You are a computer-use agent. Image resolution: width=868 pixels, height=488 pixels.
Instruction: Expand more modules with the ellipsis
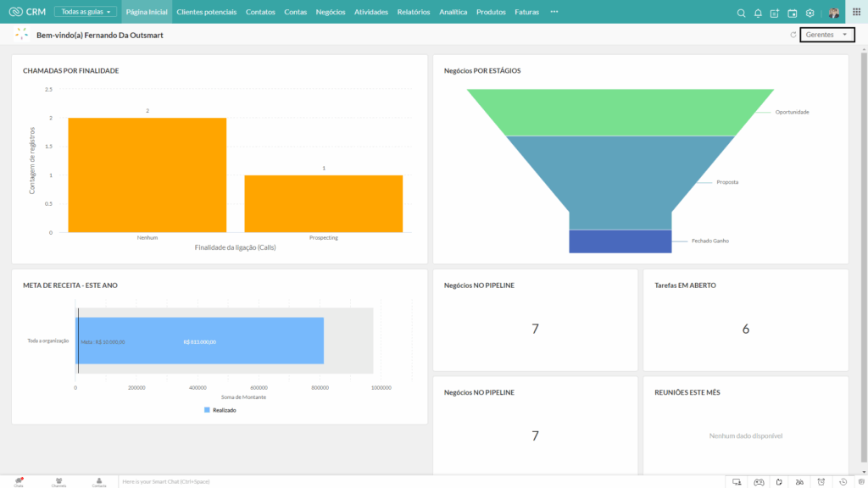pyautogui.click(x=554, y=12)
